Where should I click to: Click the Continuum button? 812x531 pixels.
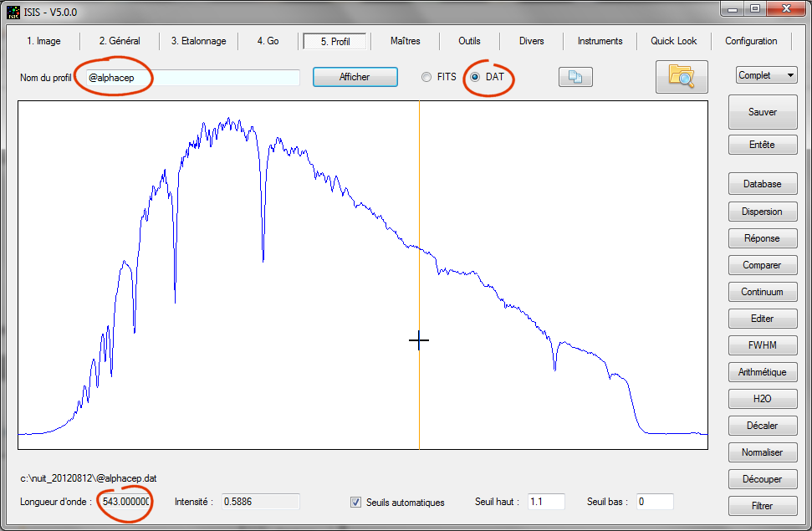pyautogui.click(x=763, y=292)
